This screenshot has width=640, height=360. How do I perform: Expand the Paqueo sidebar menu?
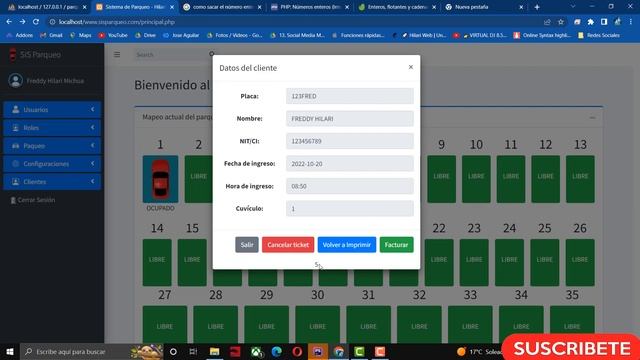pos(52,145)
